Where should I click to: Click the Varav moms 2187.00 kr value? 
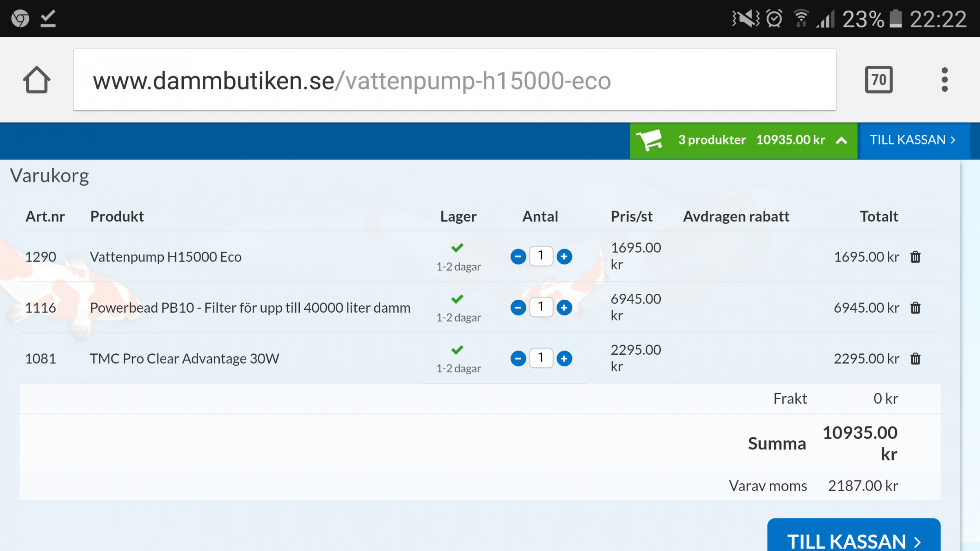[863, 486]
